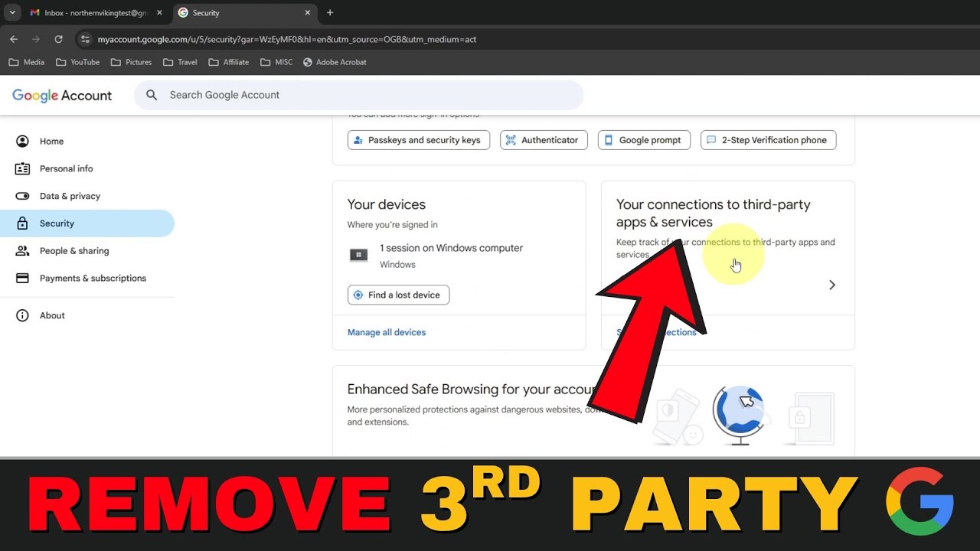
Task: Add Google prompt sign-in option
Action: coord(644,140)
